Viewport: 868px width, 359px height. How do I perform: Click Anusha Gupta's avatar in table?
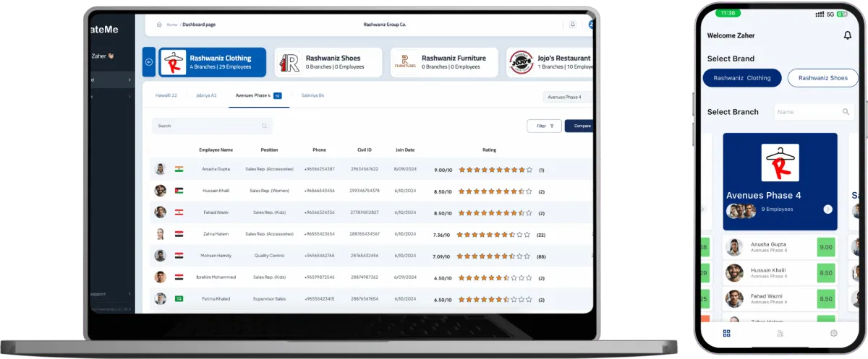coord(160,169)
